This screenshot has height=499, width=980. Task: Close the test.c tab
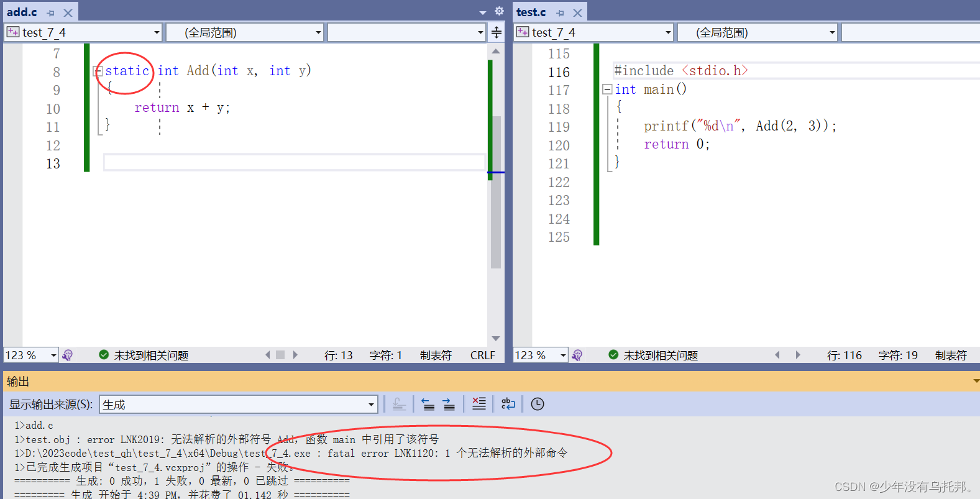(x=578, y=12)
